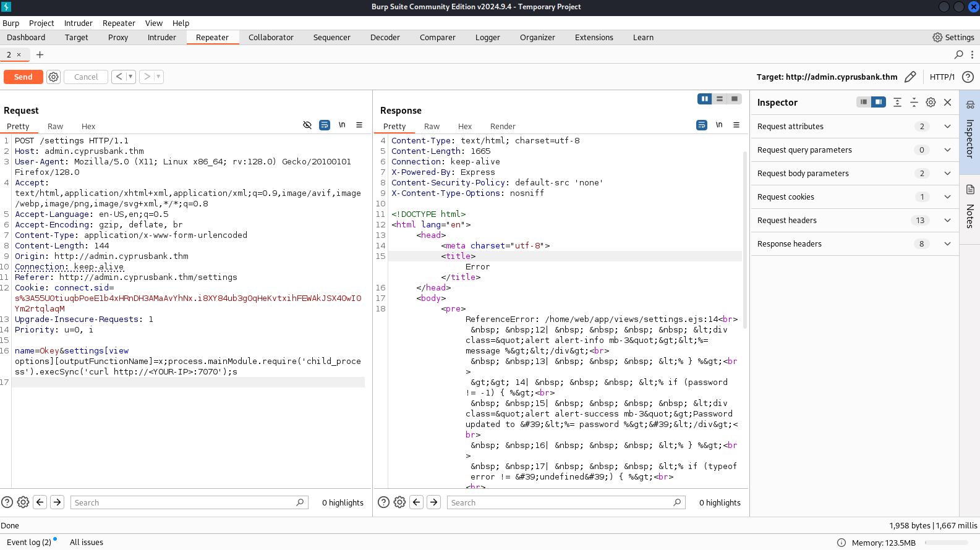Screen dimensions: 980x550
Task: Switch Inspector to docked right layout
Action: pyautogui.click(x=879, y=102)
